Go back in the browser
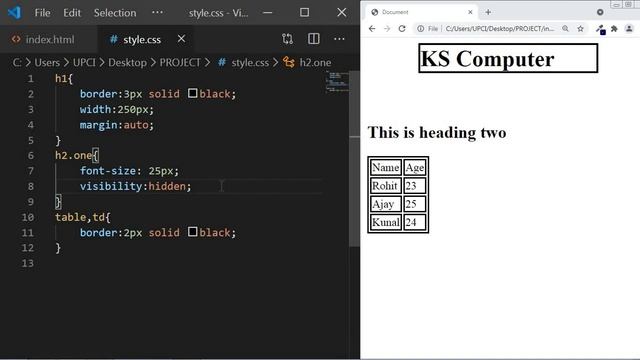The height and width of the screenshot is (360, 640). (372, 29)
